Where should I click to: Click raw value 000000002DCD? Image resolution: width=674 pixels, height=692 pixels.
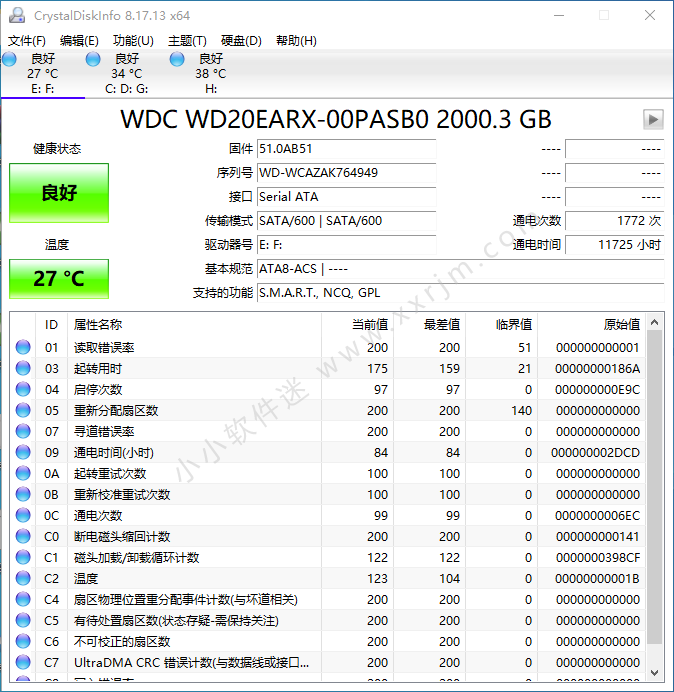tap(595, 452)
